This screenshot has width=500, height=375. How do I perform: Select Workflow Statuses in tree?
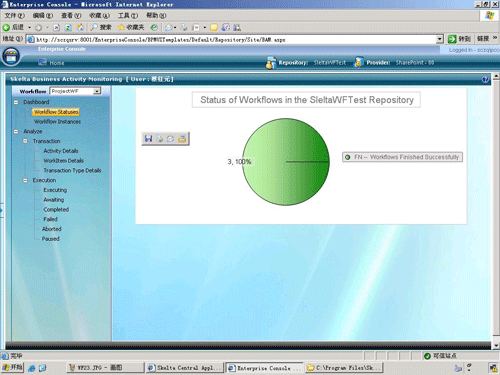pyautogui.click(x=56, y=112)
